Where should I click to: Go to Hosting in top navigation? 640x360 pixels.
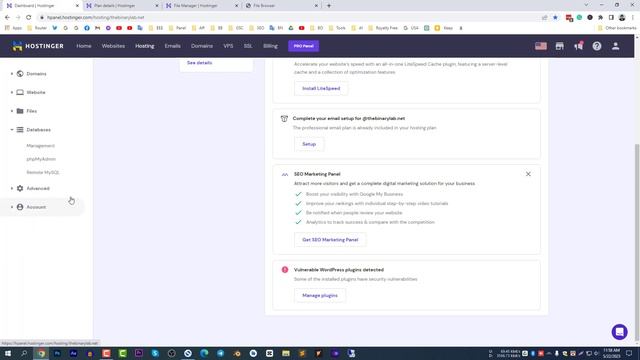click(145, 46)
